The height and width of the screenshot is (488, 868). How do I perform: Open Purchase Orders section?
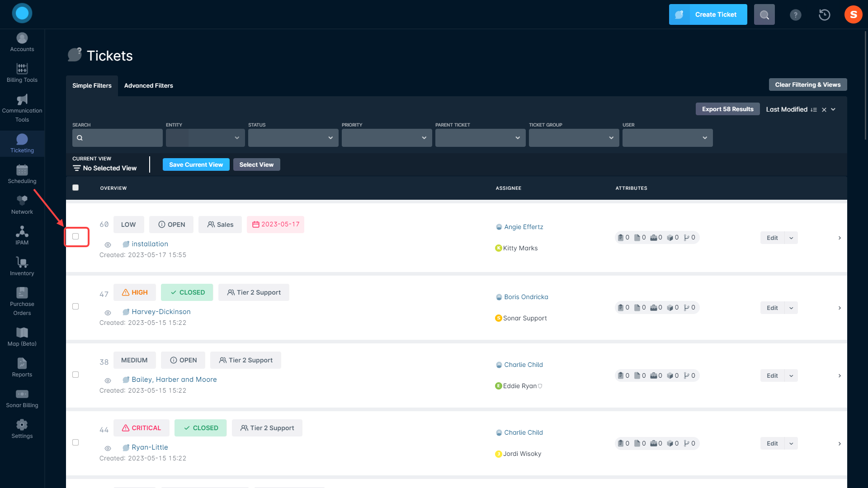22,302
